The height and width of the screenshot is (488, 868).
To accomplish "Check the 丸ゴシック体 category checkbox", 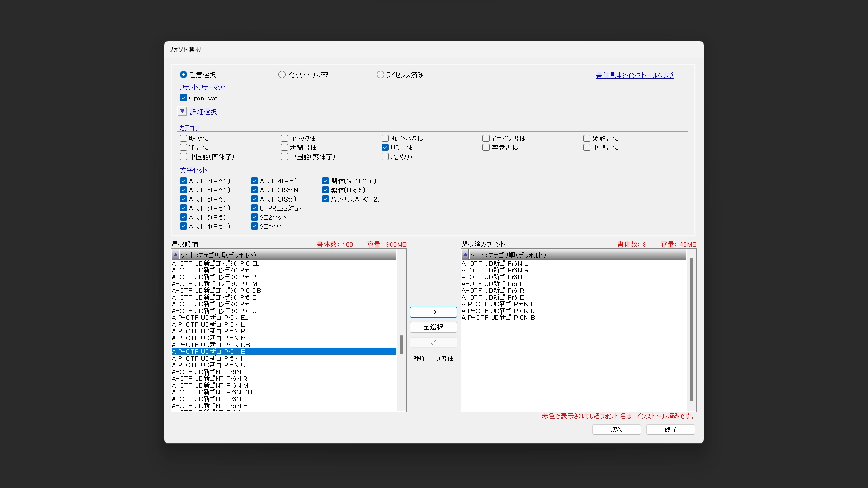I will pos(385,139).
